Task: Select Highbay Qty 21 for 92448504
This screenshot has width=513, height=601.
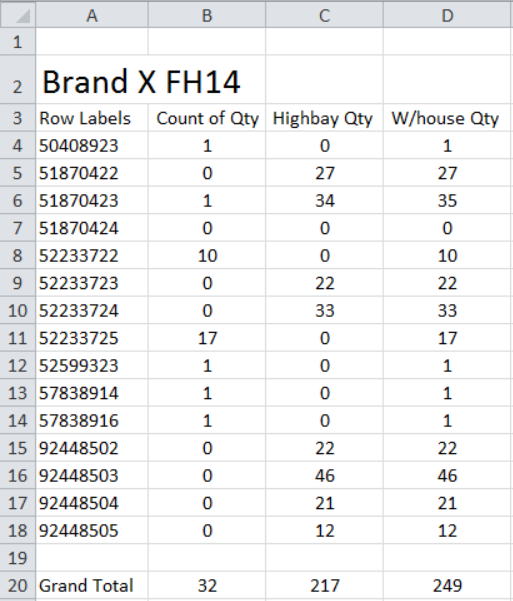Action: [x=324, y=503]
